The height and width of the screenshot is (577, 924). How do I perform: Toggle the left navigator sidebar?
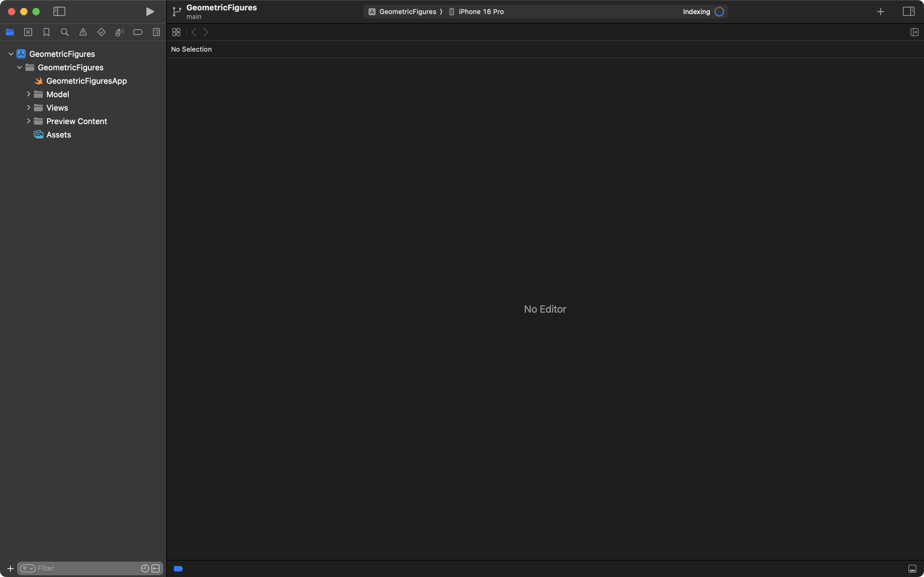(x=59, y=11)
